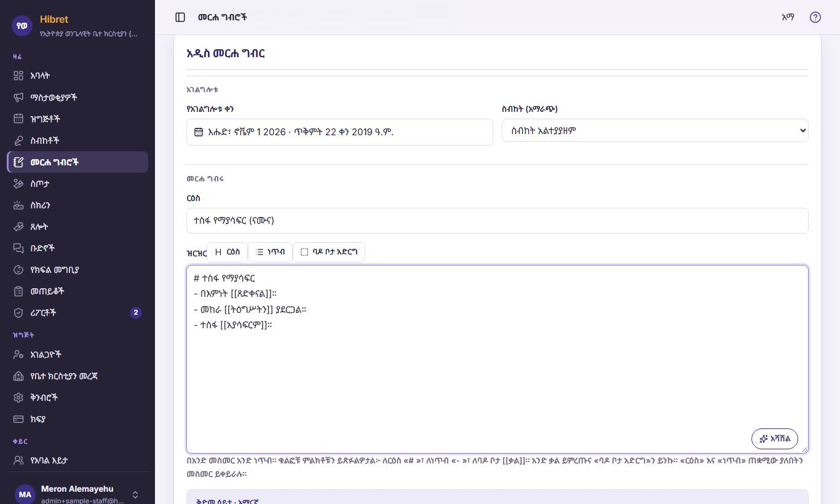Click inside the outline details text area
This screenshot has width=840, height=504.
tap(497, 359)
